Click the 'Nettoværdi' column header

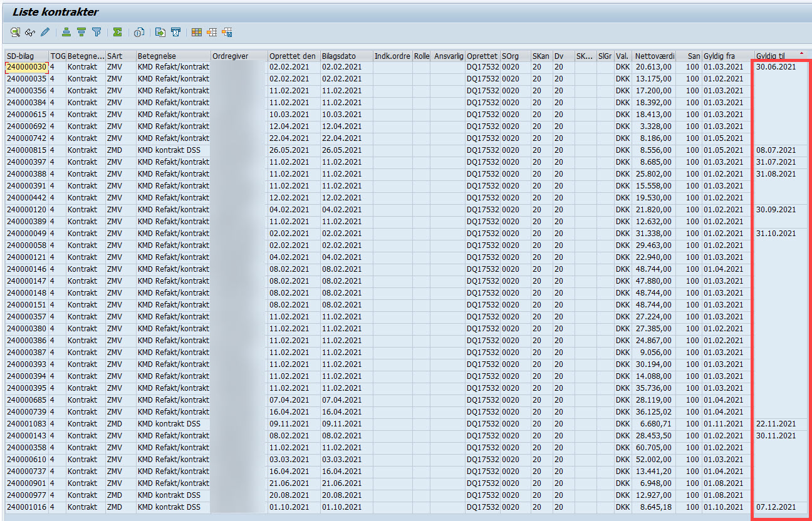[x=654, y=56]
